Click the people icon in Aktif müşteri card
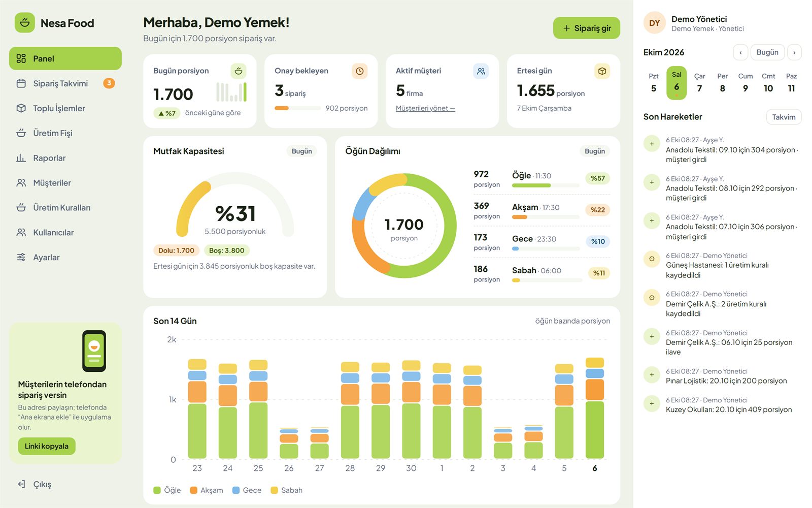This screenshot has height=508, width=812. point(481,71)
